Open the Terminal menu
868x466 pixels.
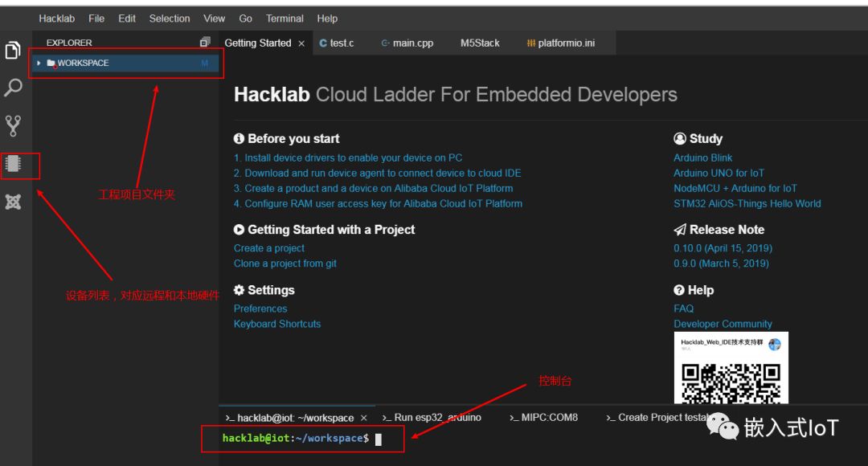[x=285, y=18]
